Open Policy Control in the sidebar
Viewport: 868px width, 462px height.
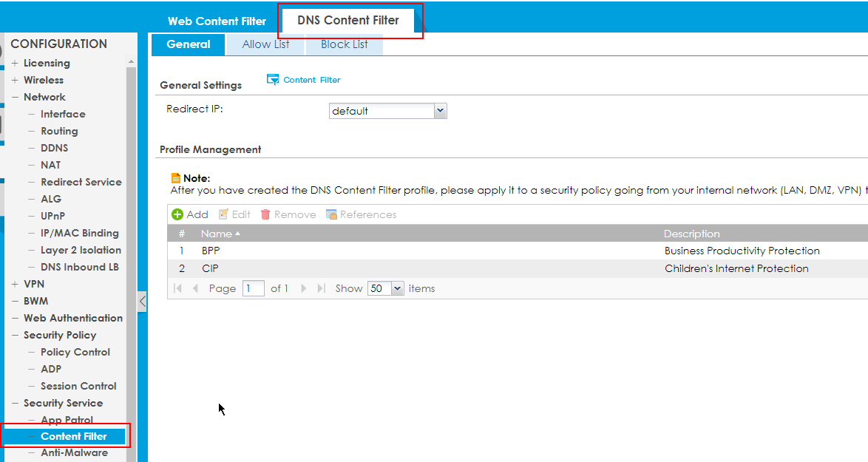75,352
